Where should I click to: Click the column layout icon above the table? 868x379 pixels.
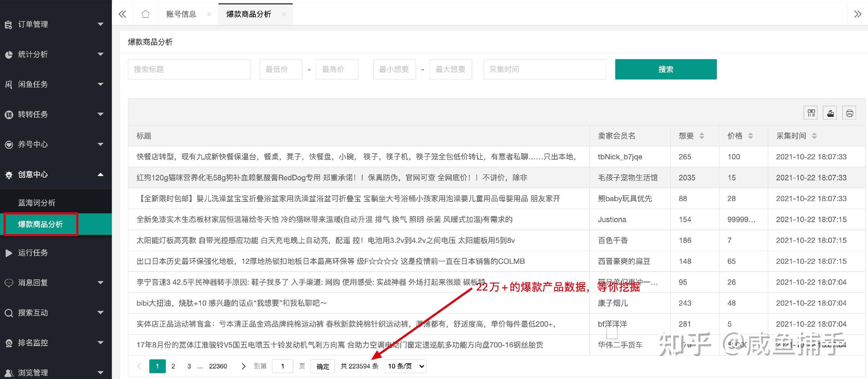click(x=810, y=113)
